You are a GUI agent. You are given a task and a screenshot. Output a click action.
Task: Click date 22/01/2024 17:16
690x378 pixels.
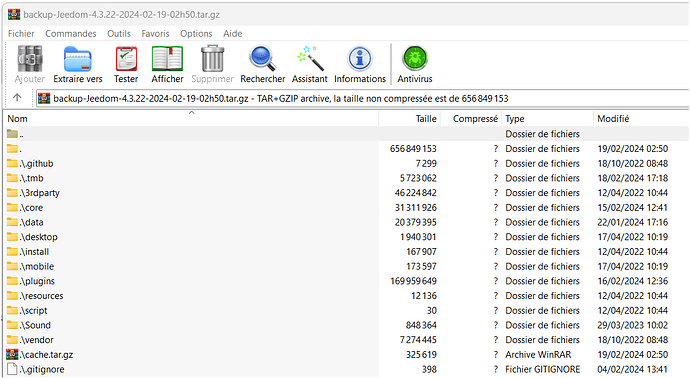coord(632,222)
